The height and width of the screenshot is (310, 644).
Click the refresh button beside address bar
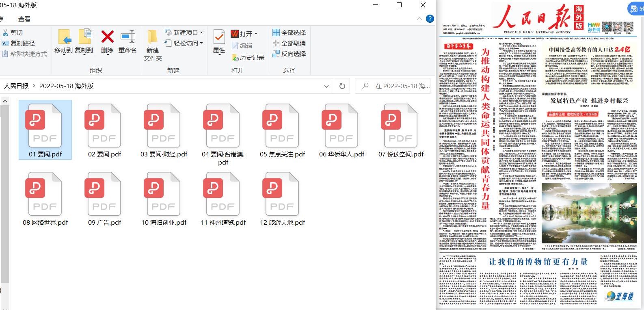pos(342,86)
